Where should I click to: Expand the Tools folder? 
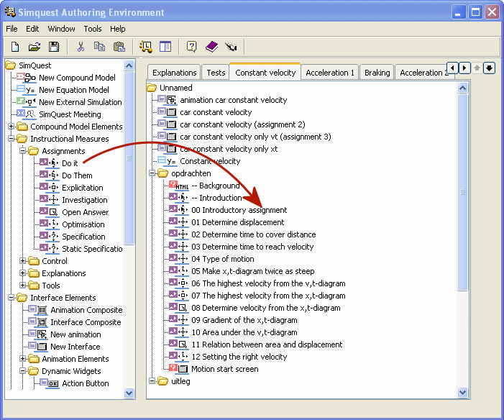(x=23, y=286)
